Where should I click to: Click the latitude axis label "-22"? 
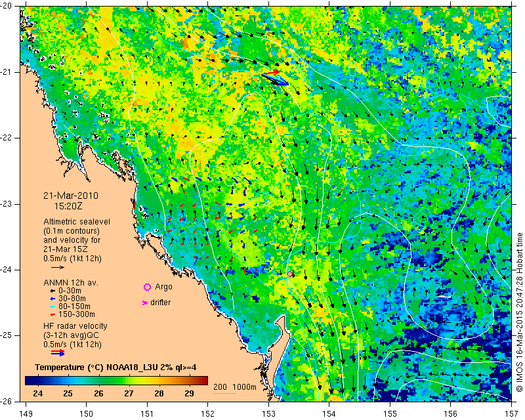click(6, 138)
